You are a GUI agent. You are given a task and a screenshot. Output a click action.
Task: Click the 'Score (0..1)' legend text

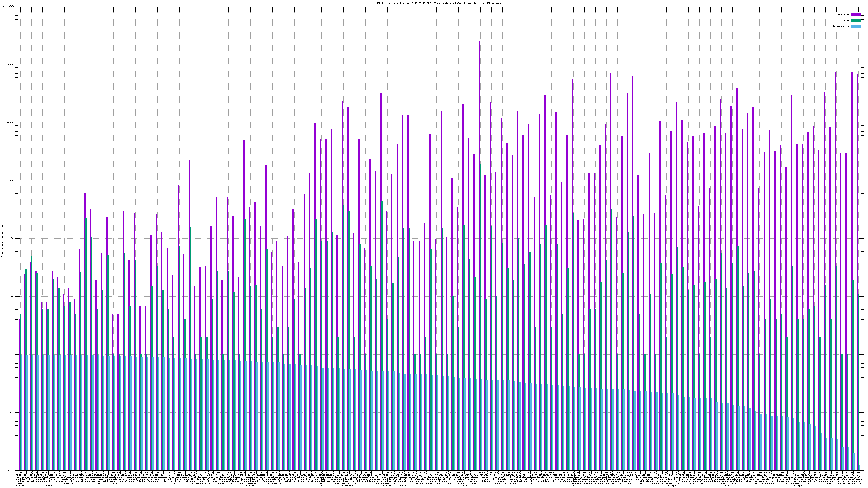click(841, 26)
